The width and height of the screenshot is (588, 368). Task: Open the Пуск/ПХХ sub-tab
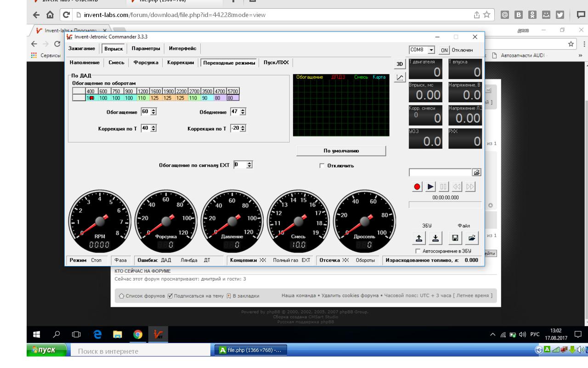point(276,63)
